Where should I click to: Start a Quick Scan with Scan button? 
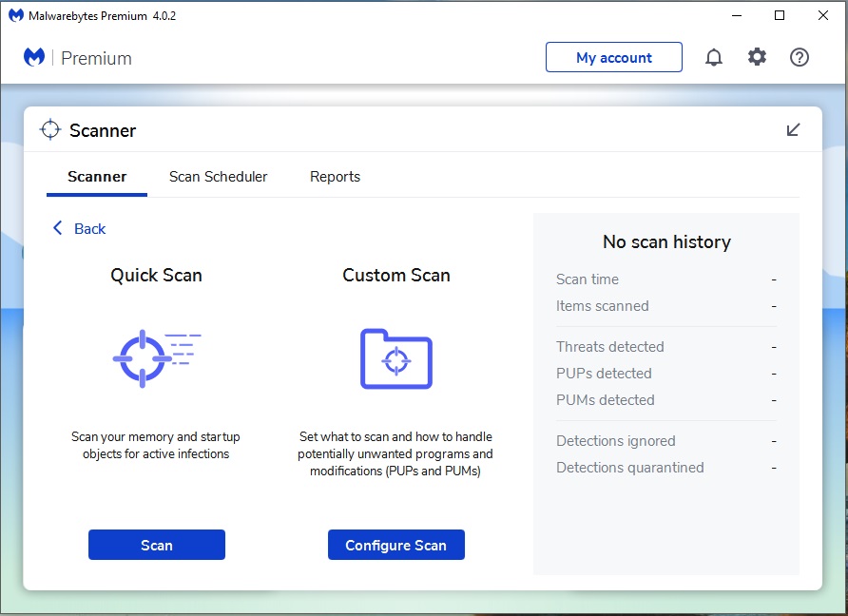tap(157, 545)
